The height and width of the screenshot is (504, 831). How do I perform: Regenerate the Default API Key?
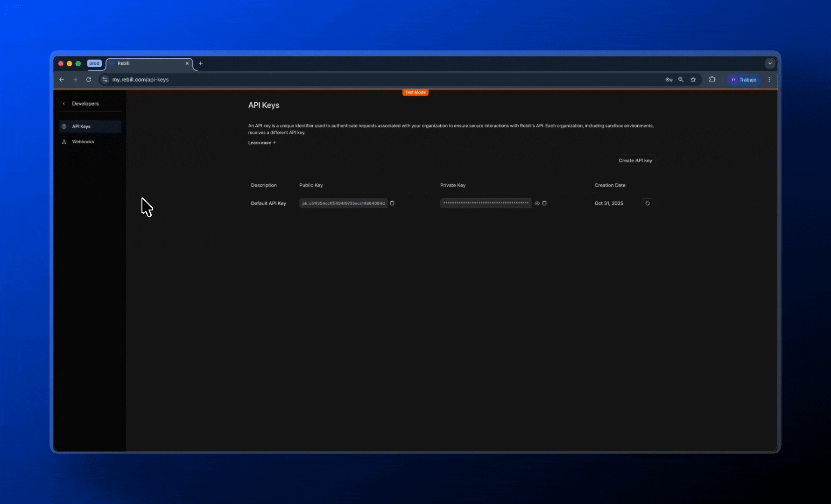647,203
